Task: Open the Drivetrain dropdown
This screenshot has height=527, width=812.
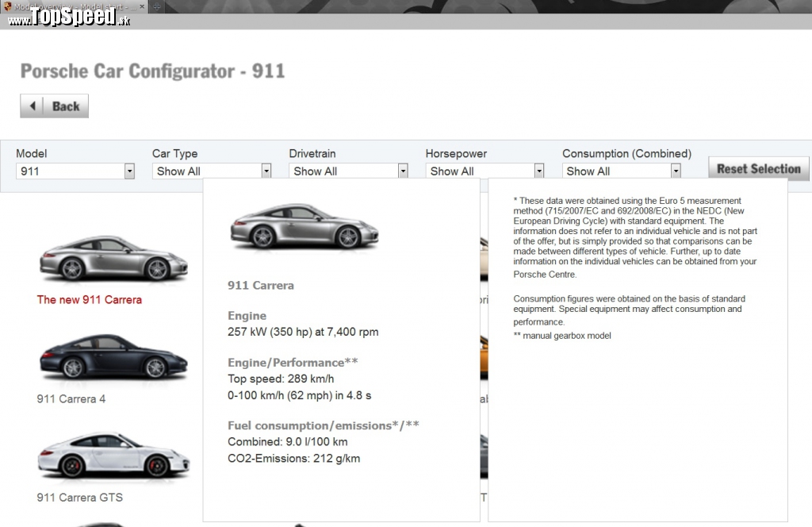Action: tap(348, 171)
